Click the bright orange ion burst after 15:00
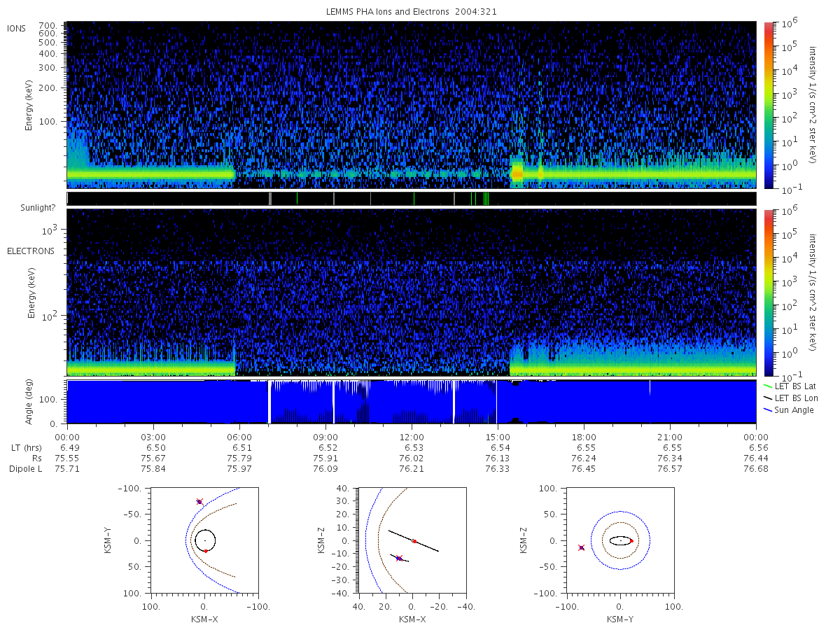The width and height of the screenshot is (840, 630). pos(517,171)
